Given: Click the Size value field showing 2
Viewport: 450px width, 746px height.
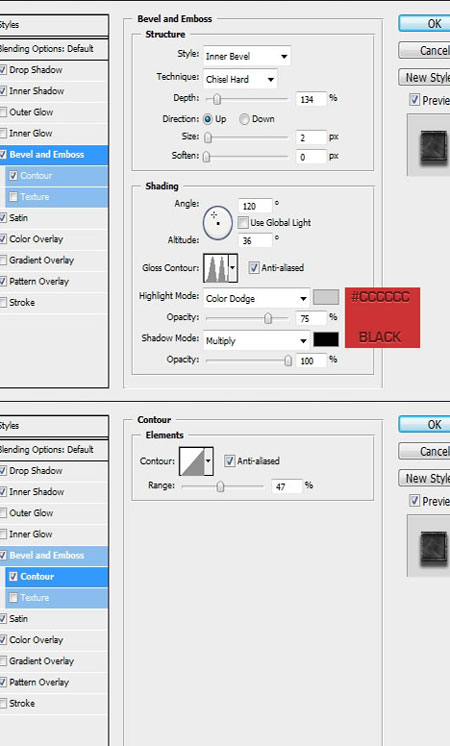Looking at the screenshot, I should tap(311, 138).
